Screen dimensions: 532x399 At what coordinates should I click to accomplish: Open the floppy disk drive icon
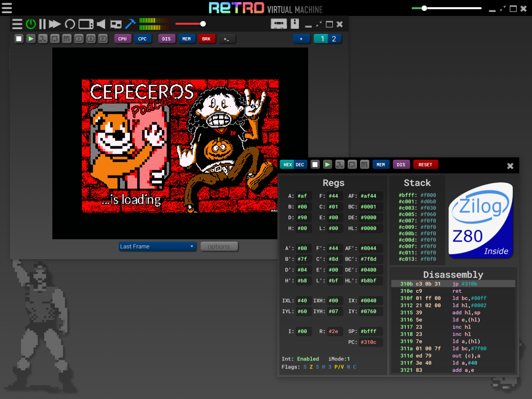[295, 24]
